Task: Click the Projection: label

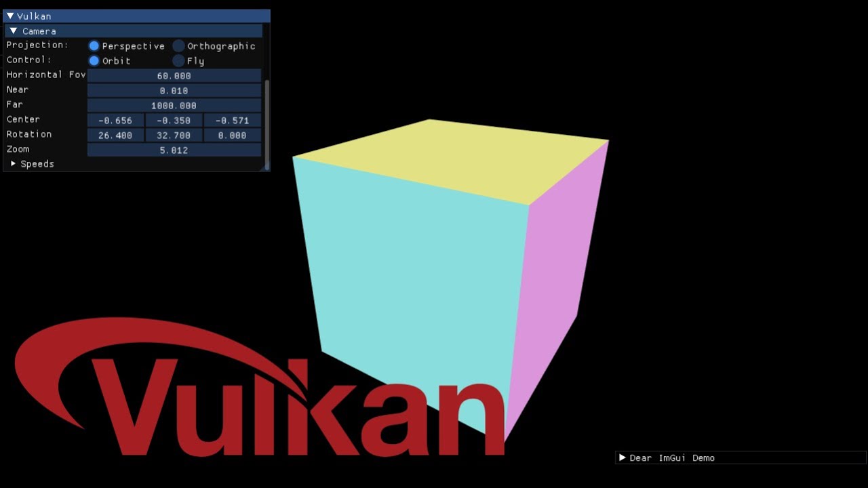Action: (x=37, y=45)
